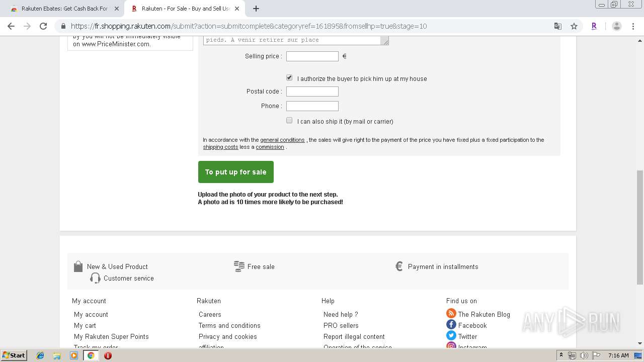Open the Chrome profile avatar
644x362 pixels.
[x=617, y=26]
